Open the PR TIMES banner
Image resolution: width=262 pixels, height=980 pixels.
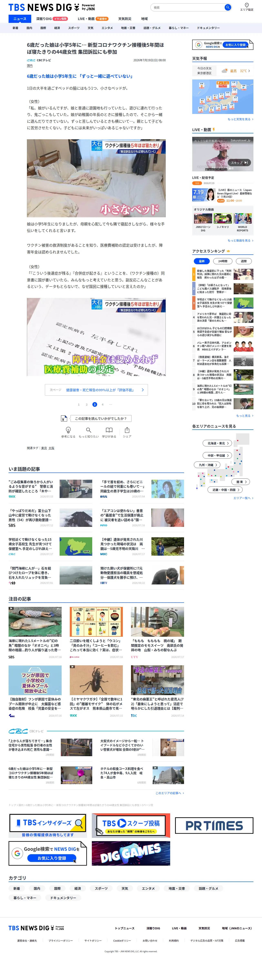pos(214,826)
